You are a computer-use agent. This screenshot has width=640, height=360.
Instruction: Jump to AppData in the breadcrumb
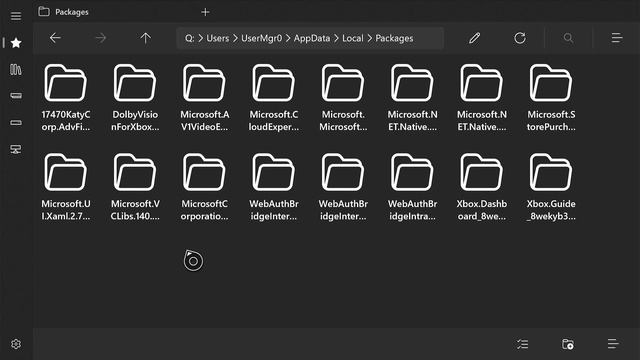(x=312, y=38)
